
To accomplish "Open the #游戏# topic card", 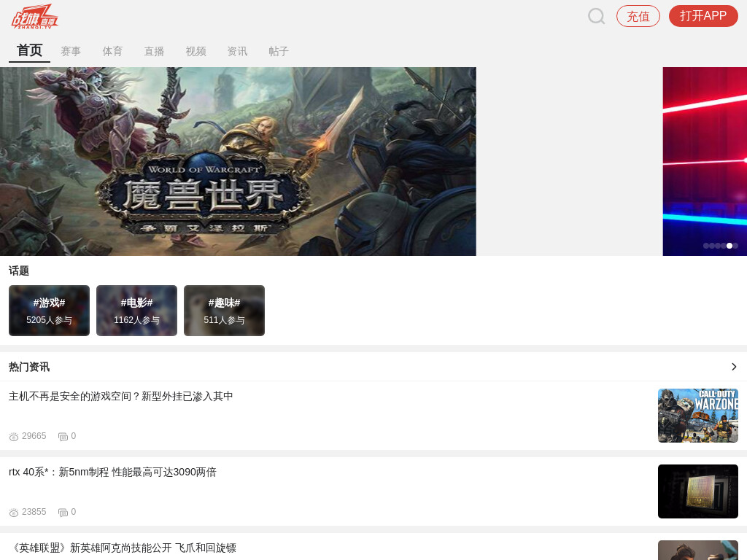I will click(x=49, y=311).
